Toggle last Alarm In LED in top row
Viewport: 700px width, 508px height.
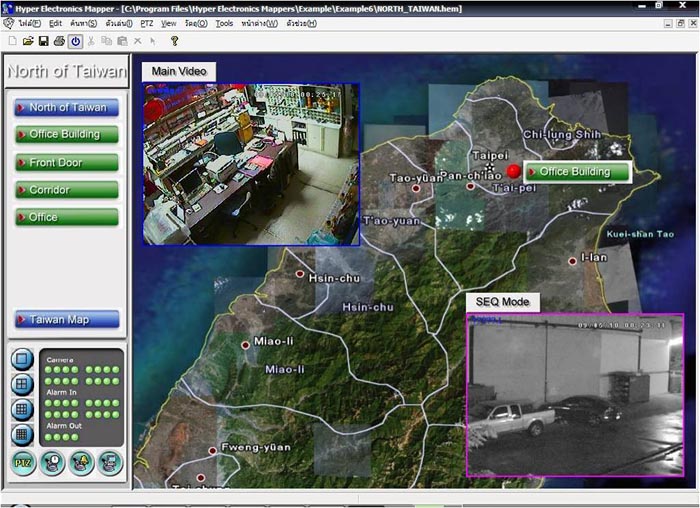[116, 403]
